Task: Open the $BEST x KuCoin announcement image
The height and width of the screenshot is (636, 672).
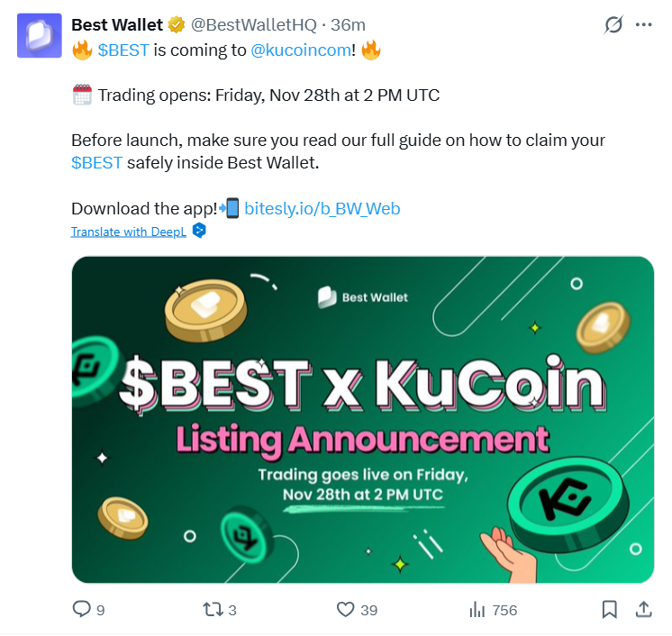Action: pos(362,420)
